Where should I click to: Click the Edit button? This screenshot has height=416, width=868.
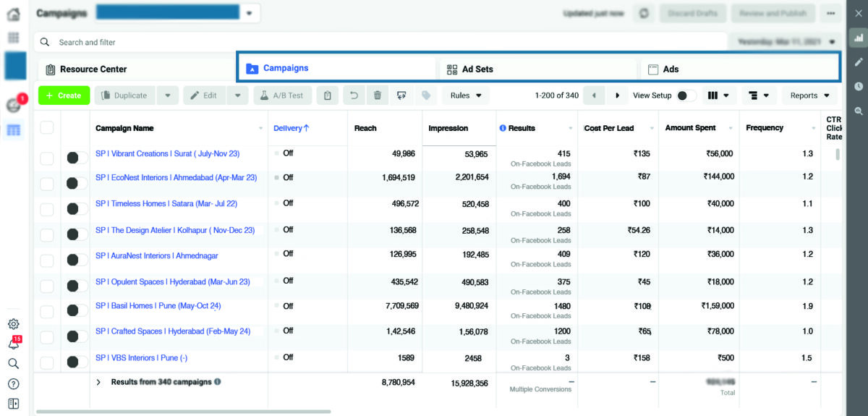point(205,95)
